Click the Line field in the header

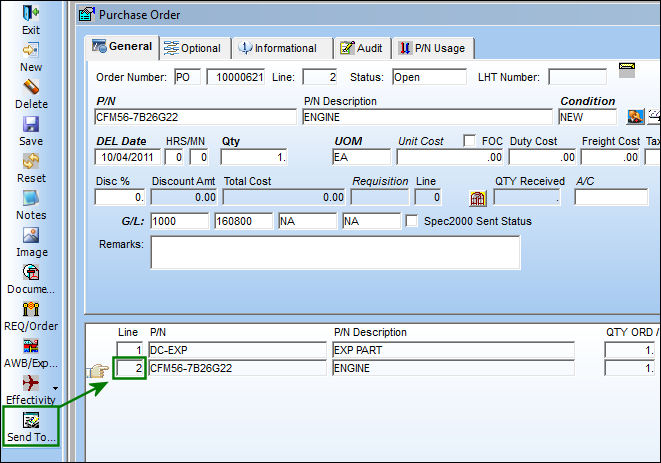[x=320, y=77]
